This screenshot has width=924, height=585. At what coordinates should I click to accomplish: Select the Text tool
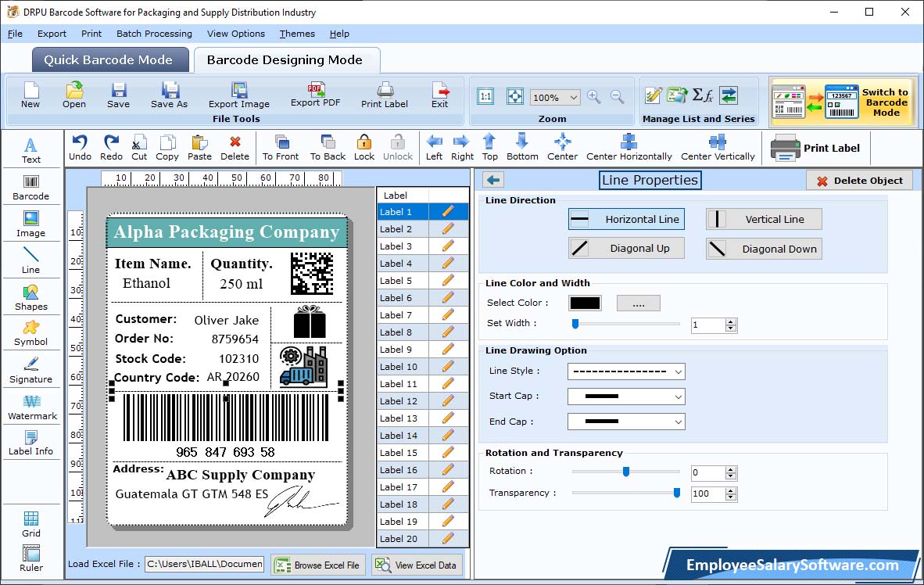point(30,150)
